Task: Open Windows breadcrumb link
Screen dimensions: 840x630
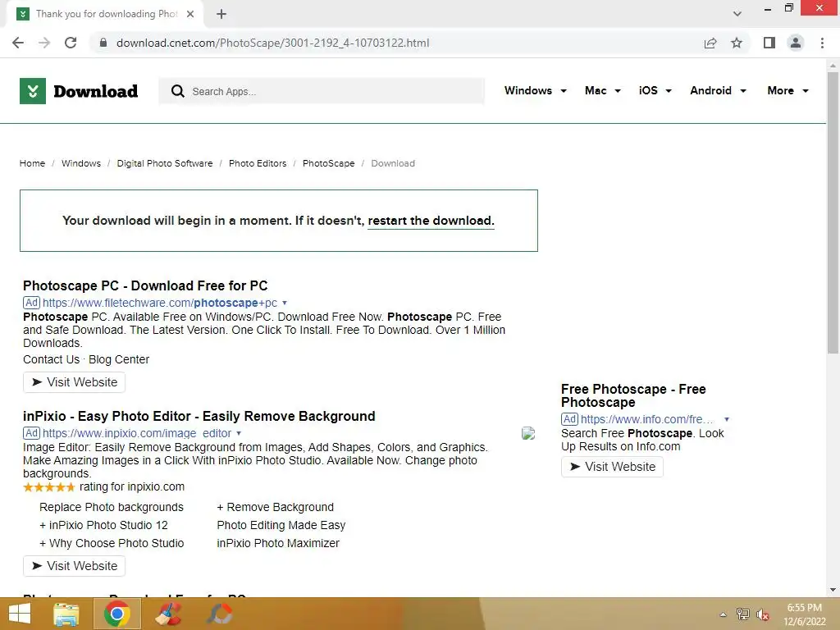Action: pos(81,163)
